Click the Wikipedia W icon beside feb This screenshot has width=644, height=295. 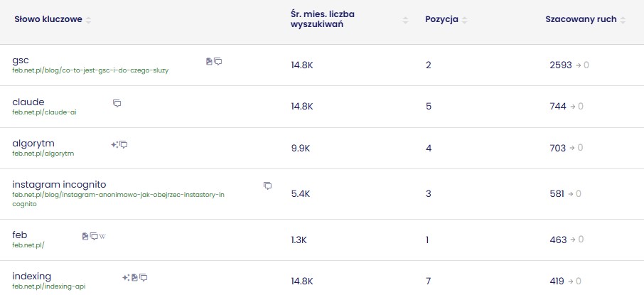point(102,236)
